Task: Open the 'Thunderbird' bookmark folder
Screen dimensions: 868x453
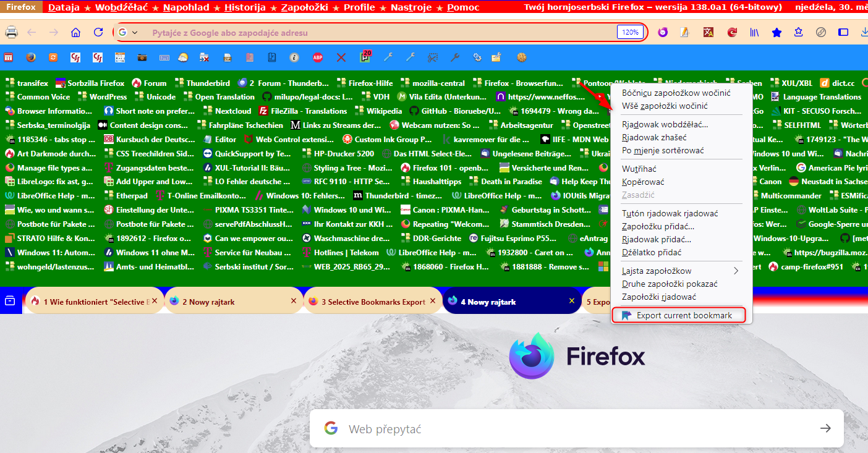Action: (x=202, y=83)
